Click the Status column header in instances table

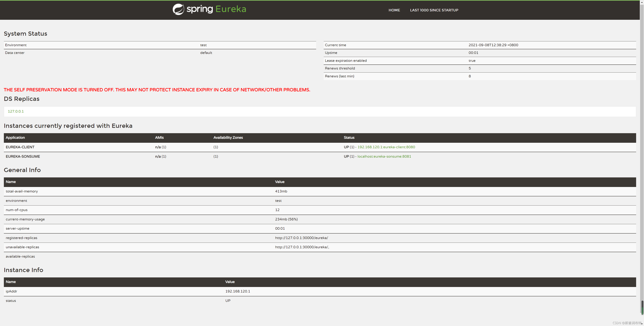click(349, 138)
